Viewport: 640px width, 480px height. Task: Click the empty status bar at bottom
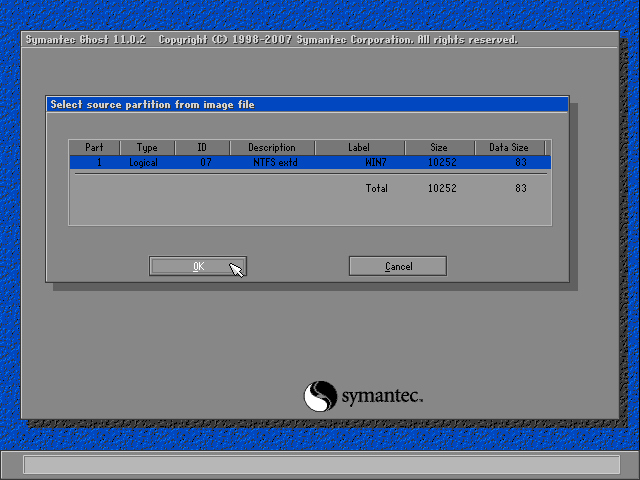tap(322, 464)
